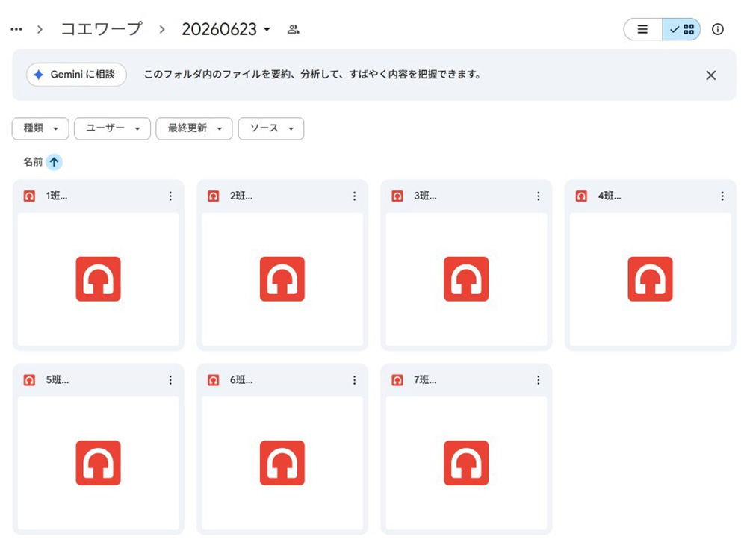Open the ユーザー filter dropdown
Viewport: 747px width, 560px height.
(x=113, y=128)
